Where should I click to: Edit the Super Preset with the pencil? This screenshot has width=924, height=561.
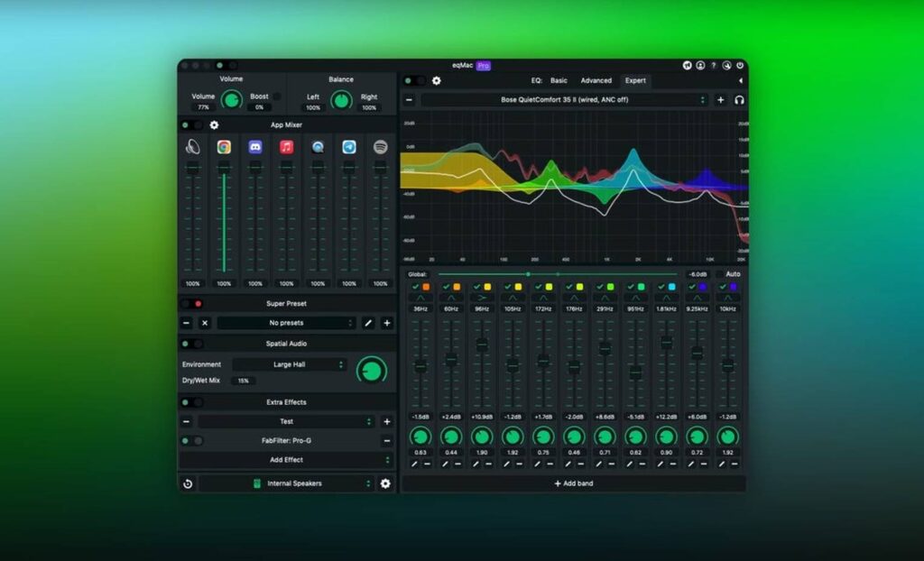coord(368,323)
